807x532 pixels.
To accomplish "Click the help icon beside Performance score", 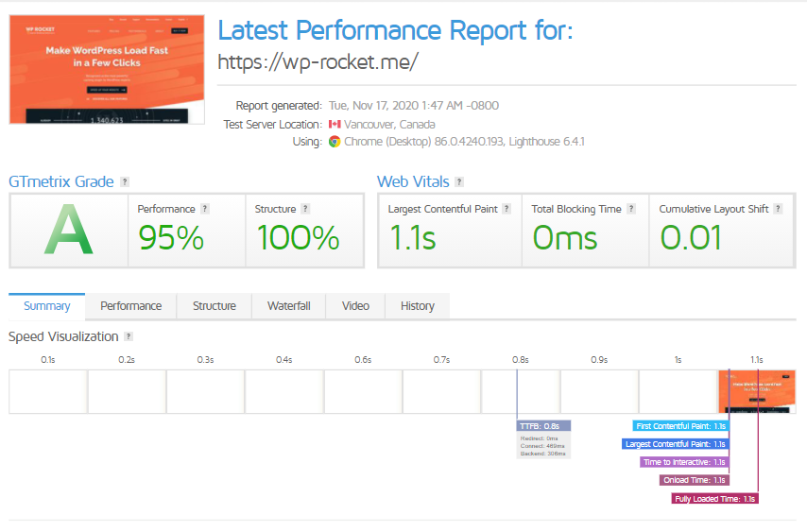I will [x=205, y=209].
